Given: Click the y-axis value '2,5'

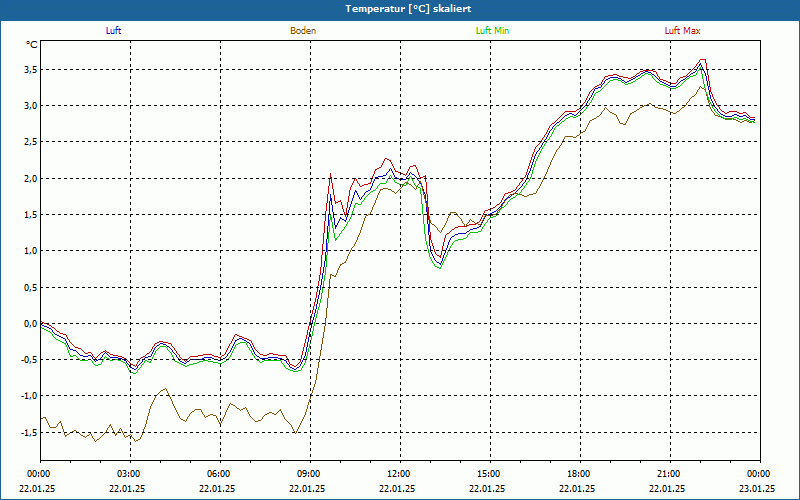Looking at the screenshot, I should coord(31,142).
